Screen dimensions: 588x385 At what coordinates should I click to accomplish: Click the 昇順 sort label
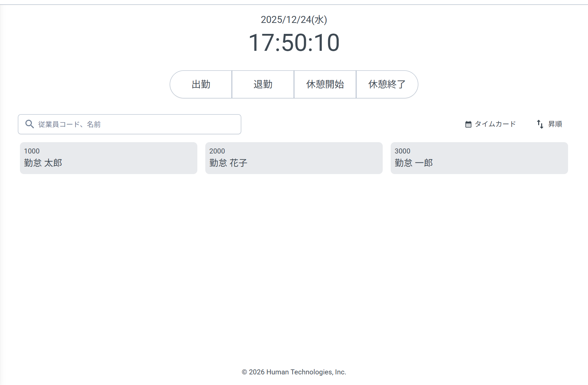555,124
